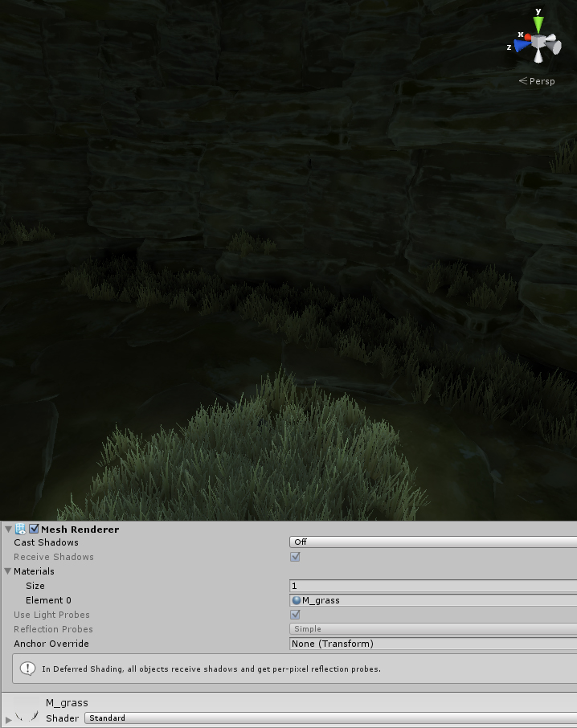577x728 pixels.
Task: Click the Anchor Override object field
Action: pos(432,644)
